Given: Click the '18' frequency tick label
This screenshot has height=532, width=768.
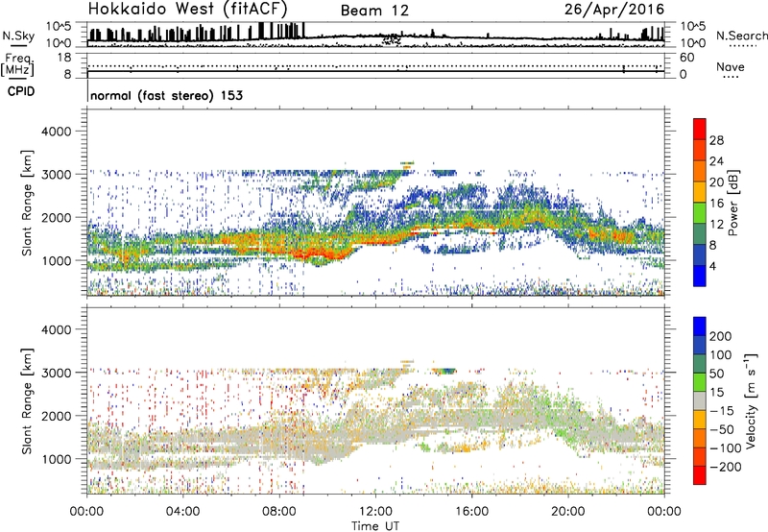Looking at the screenshot, I should coord(64,58).
